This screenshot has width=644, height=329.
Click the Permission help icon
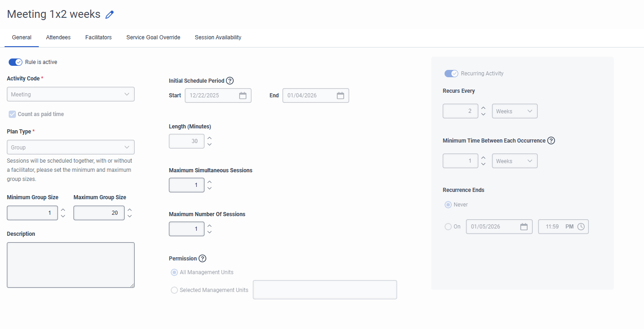click(203, 259)
